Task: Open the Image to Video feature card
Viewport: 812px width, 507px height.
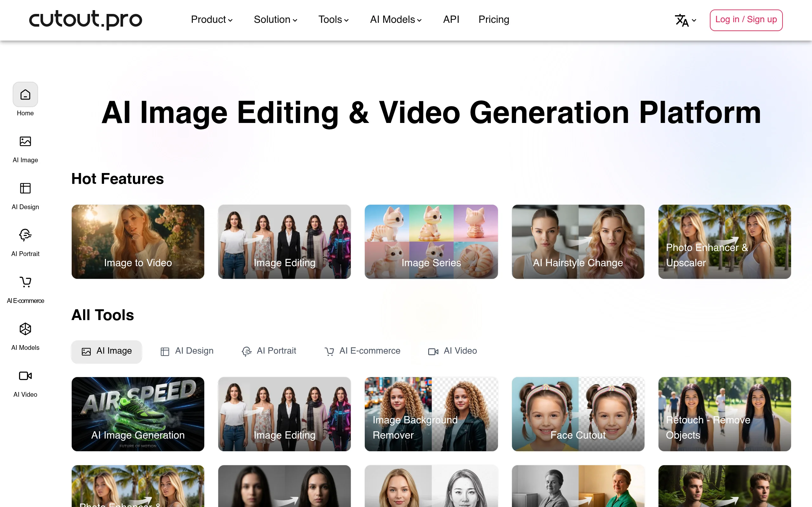Action: coord(138,241)
